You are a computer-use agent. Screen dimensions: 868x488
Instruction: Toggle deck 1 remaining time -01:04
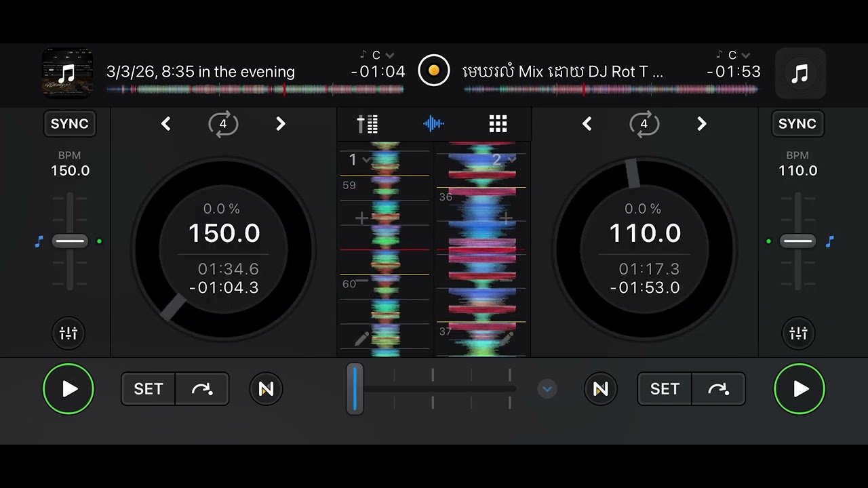378,72
